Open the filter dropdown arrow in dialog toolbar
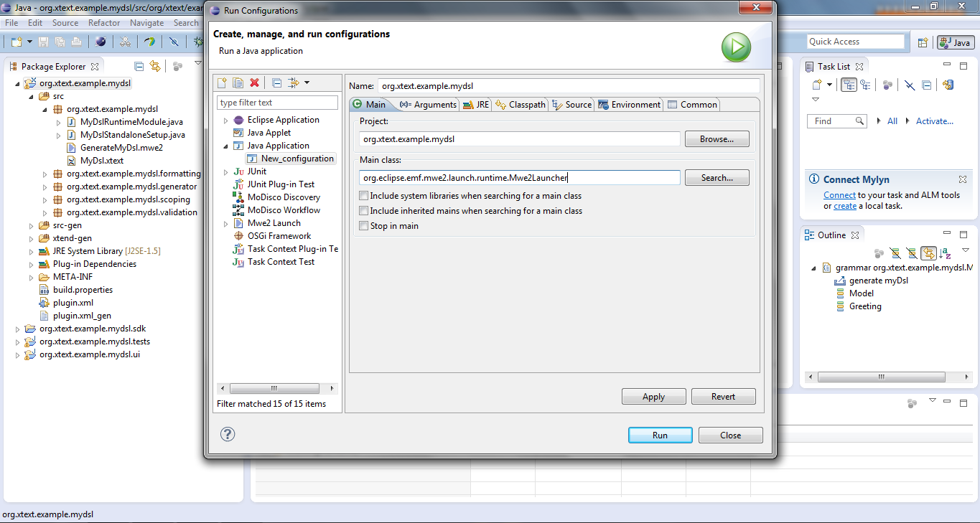Viewport: 980px width, 523px height. [x=307, y=83]
